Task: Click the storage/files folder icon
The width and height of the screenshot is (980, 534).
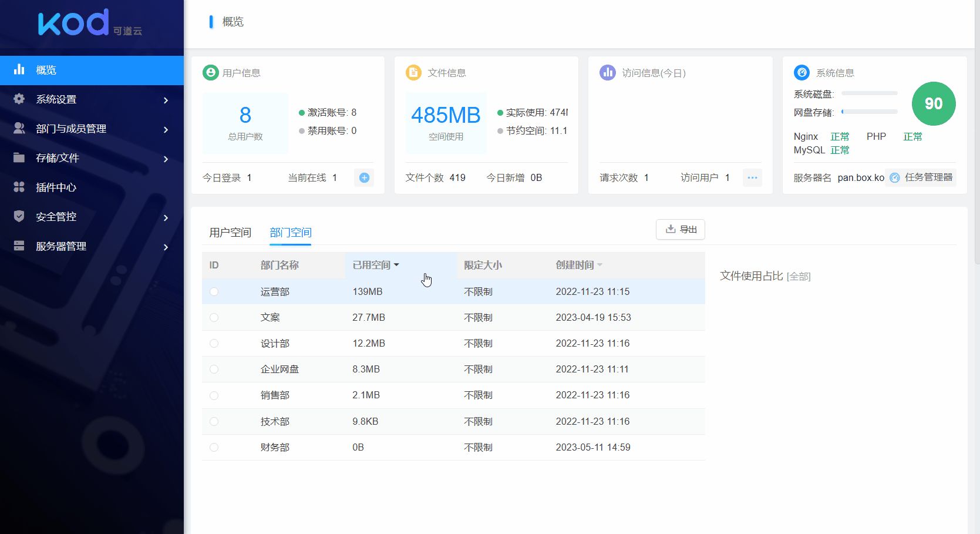Action: pyautogui.click(x=19, y=157)
